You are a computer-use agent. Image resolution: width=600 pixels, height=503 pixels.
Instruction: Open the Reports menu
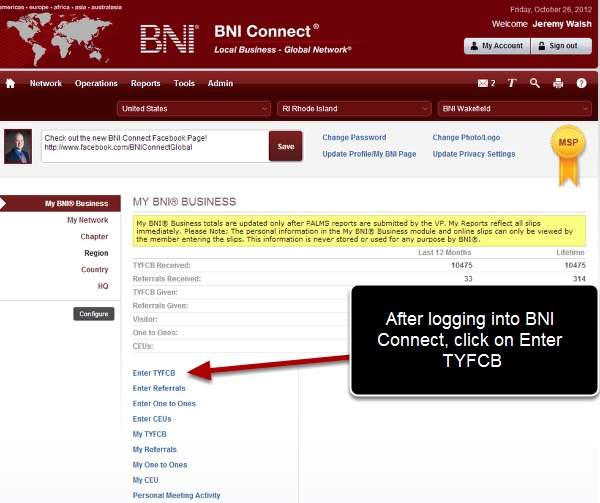pyautogui.click(x=145, y=84)
